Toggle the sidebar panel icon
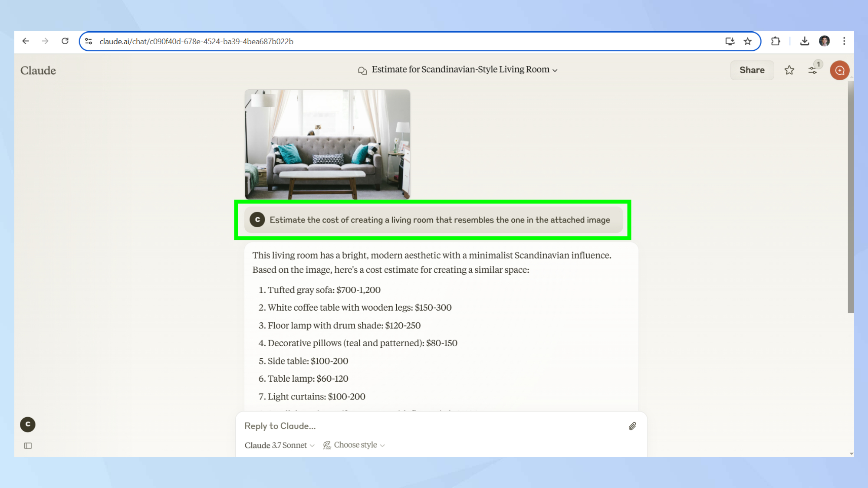 pos(28,445)
